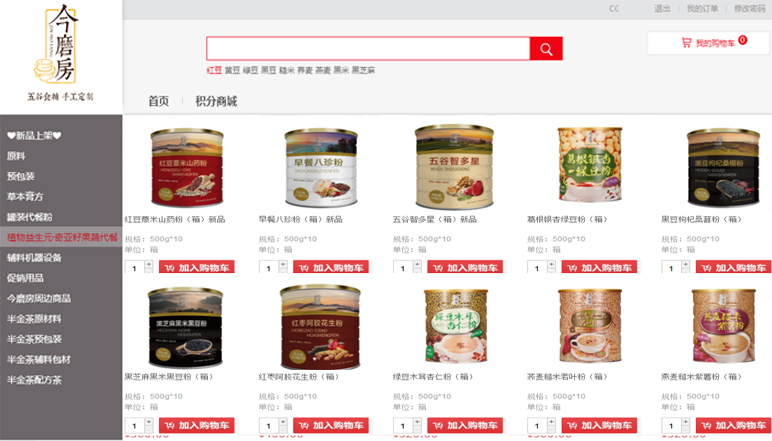
Task: Open 我的订单 link in top bar
Action: coord(703,8)
